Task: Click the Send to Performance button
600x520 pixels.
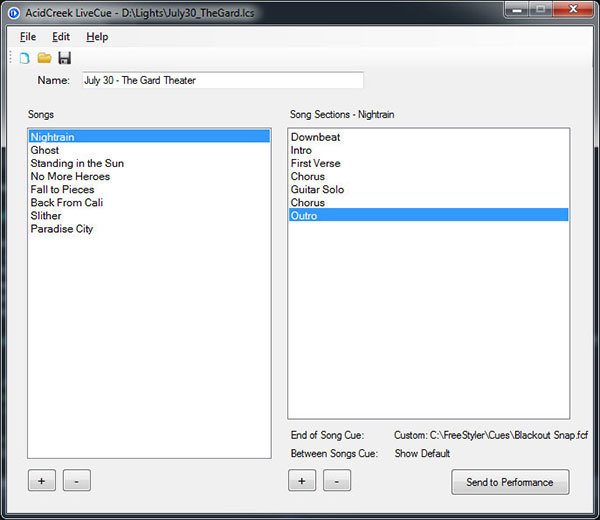Action: pos(510,482)
